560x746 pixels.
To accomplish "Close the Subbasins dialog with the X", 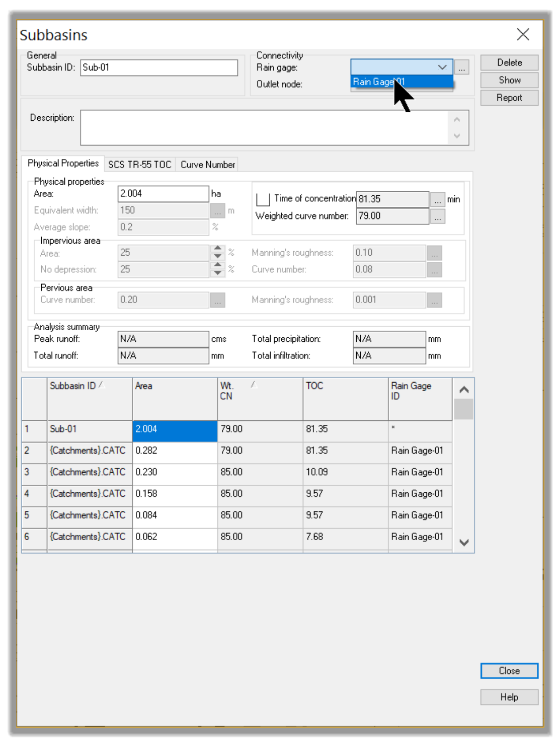I will pyautogui.click(x=523, y=34).
